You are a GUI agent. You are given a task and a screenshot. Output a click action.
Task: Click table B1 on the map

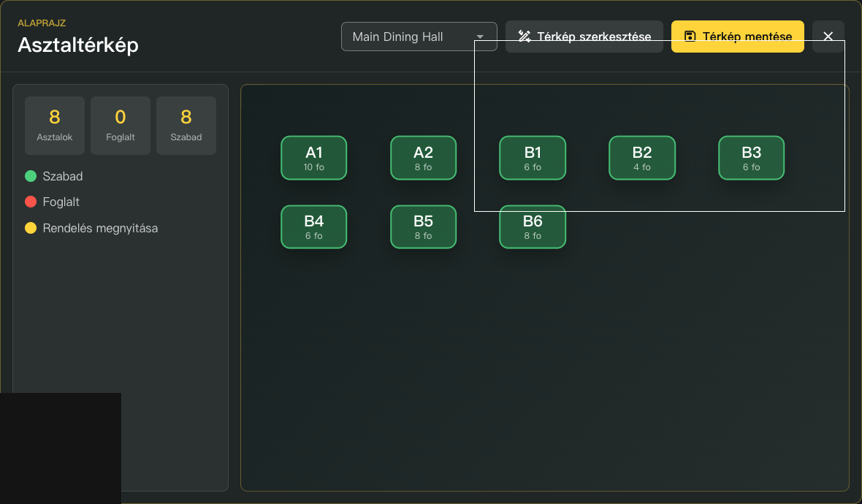533,158
